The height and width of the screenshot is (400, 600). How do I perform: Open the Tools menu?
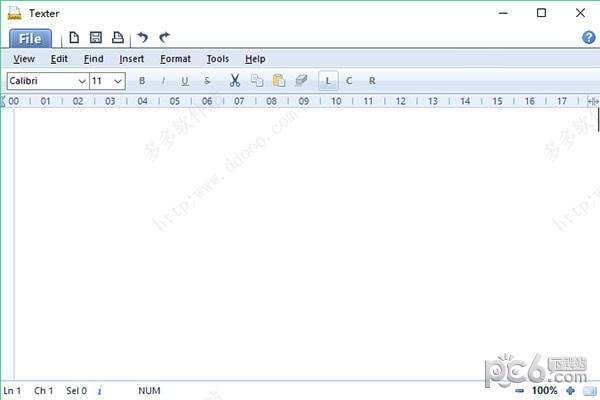point(218,59)
